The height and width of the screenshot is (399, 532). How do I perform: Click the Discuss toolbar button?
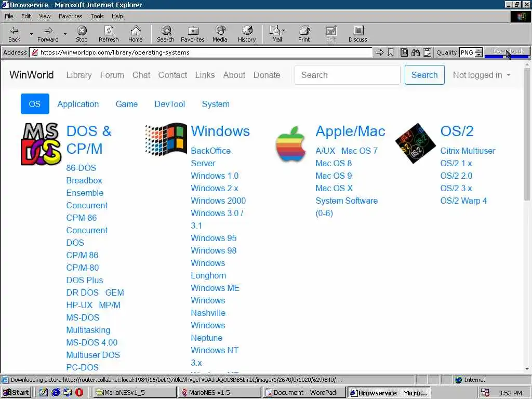357,34
